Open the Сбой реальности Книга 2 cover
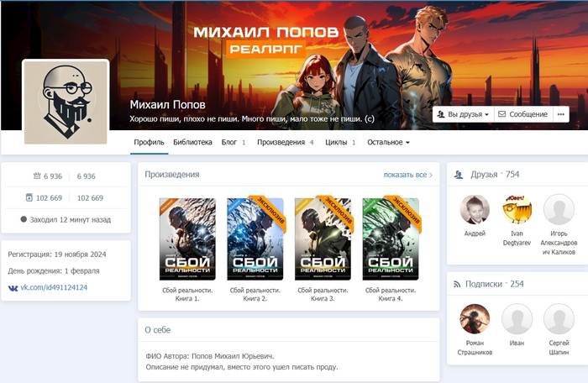Image resolution: width=588 pixels, height=383 pixels. click(255, 239)
